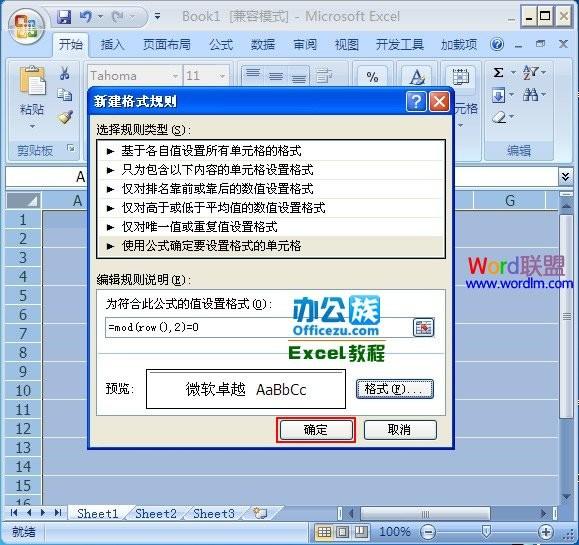Click the formula field =mod(row(),2)=0
This screenshot has height=545, width=579.
[258, 327]
